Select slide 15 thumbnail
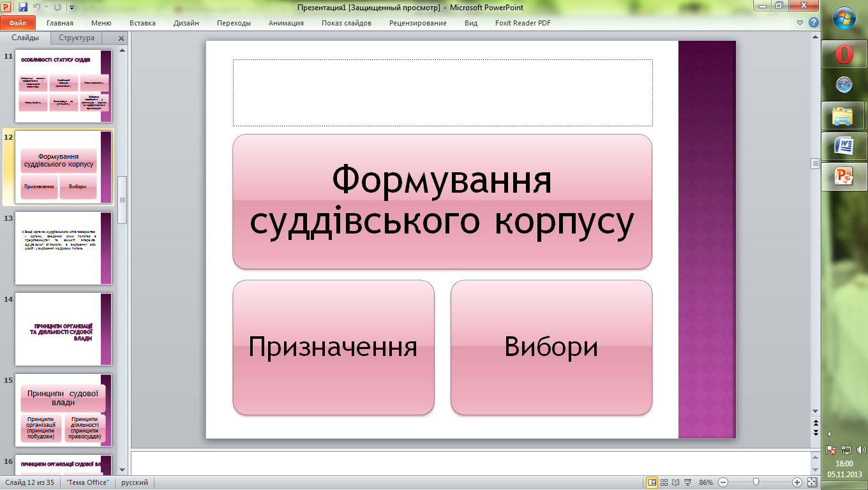868x490 pixels. 63,410
